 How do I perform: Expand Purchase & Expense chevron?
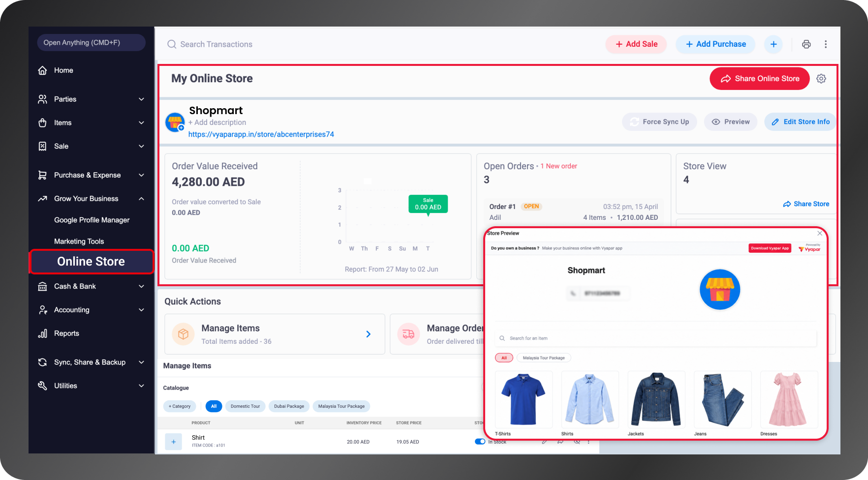click(x=141, y=175)
